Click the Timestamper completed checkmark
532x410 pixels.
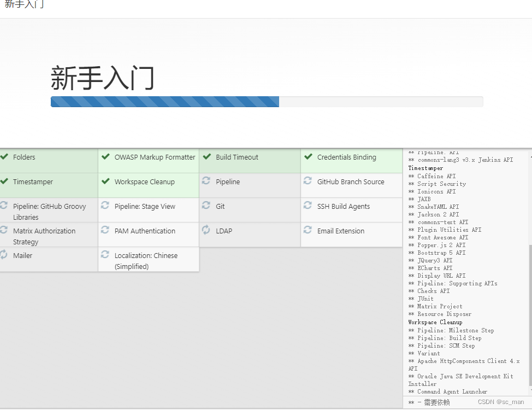pyautogui.click(x=4, y=181)
